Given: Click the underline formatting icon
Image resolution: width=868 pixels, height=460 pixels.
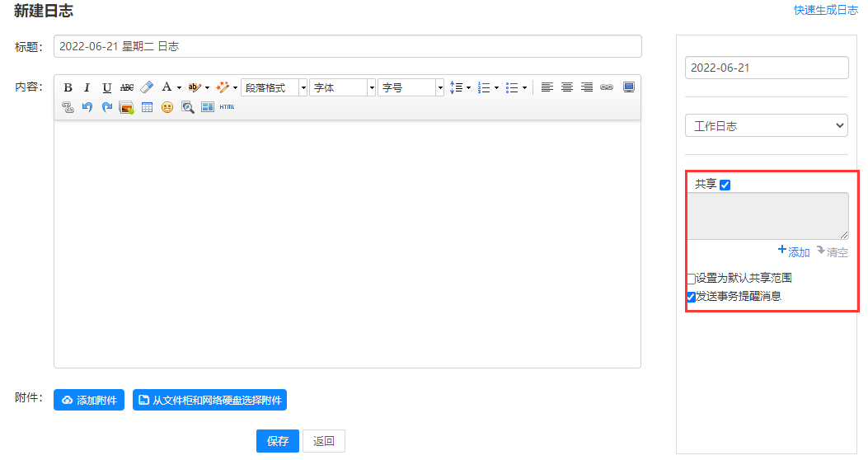Looking at the screenshot, I should tap(107, 87).
